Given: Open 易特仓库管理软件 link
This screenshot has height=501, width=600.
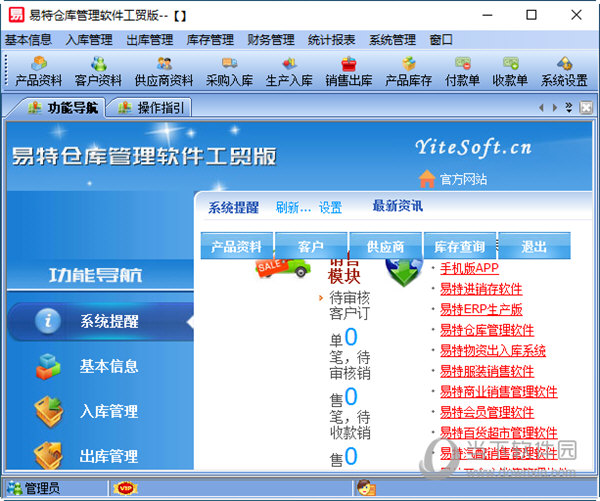Looking at the screenshot, I should pos(487,330).
